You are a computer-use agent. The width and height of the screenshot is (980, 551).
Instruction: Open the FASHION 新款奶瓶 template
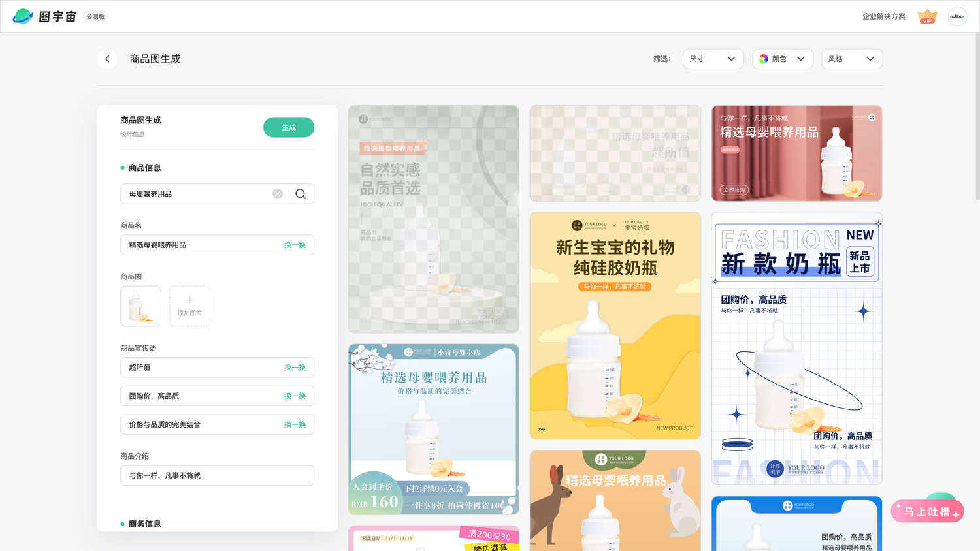pos(797,349)
